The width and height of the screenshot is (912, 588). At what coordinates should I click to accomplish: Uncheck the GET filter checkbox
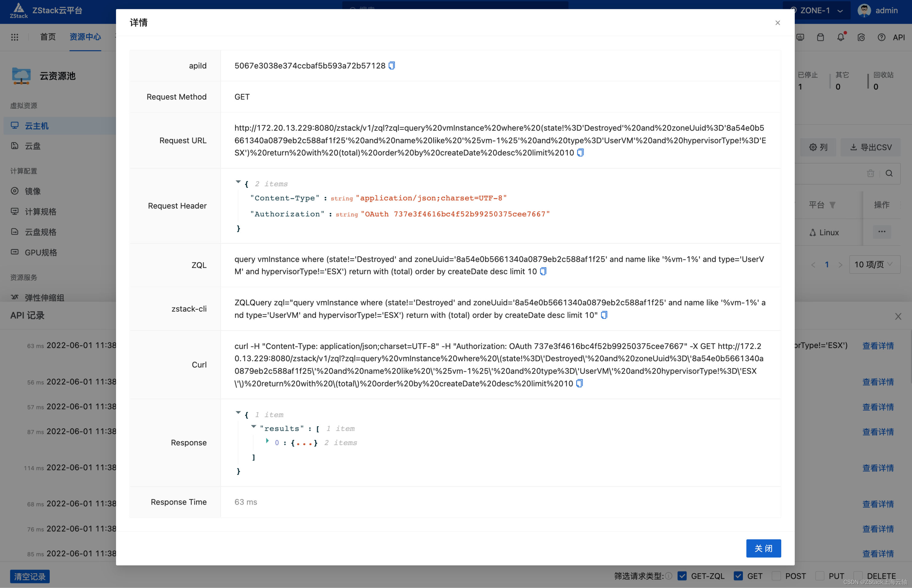coord(738,576)
